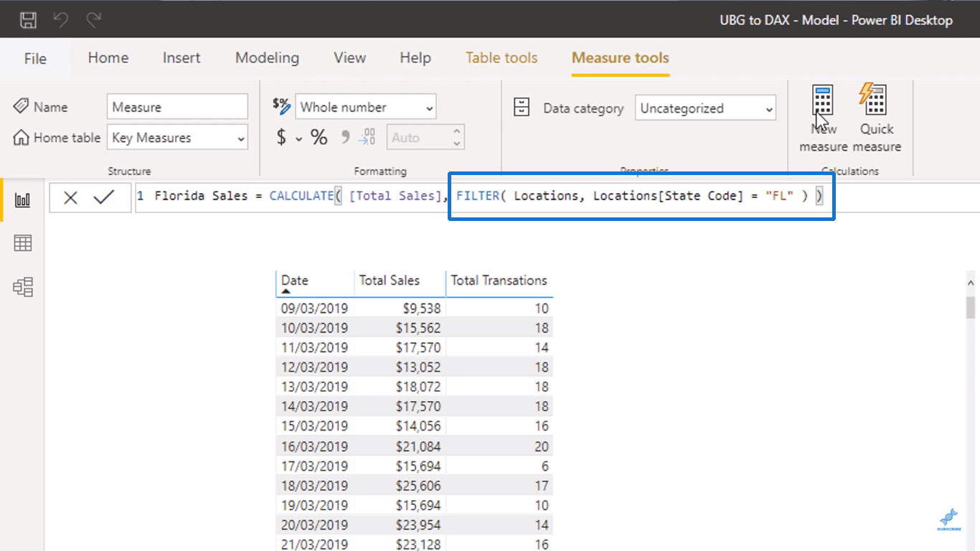This screenshot has height=551, width=980.
Task: Open the Home table Key Measures dropdown
Action: point(177,138)
